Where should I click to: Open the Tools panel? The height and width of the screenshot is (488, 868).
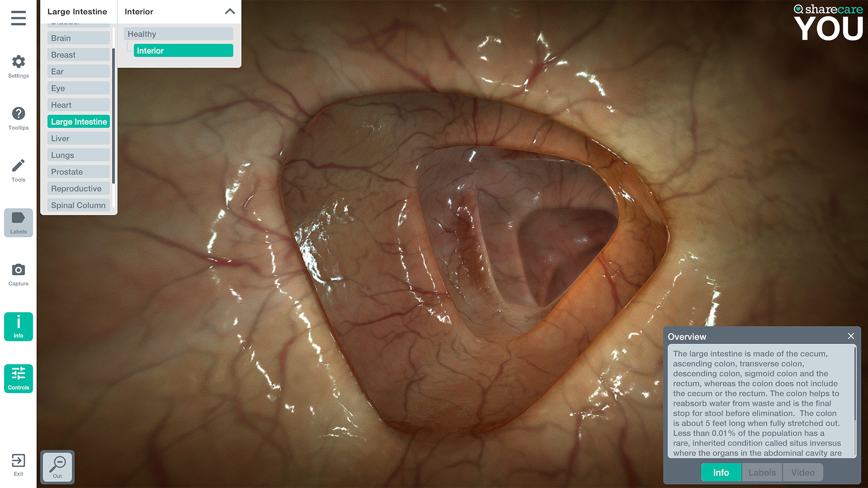[18, 171]
